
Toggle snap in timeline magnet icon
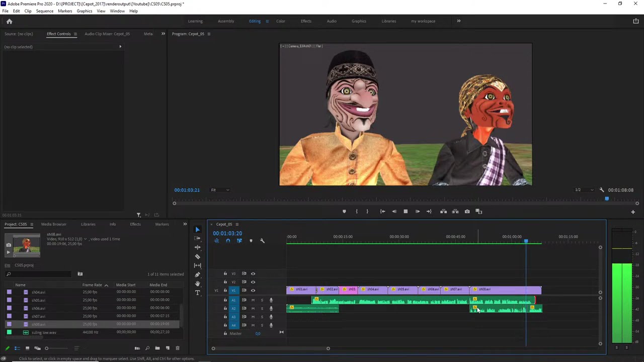pyautogui.click(x=228, y=241)
